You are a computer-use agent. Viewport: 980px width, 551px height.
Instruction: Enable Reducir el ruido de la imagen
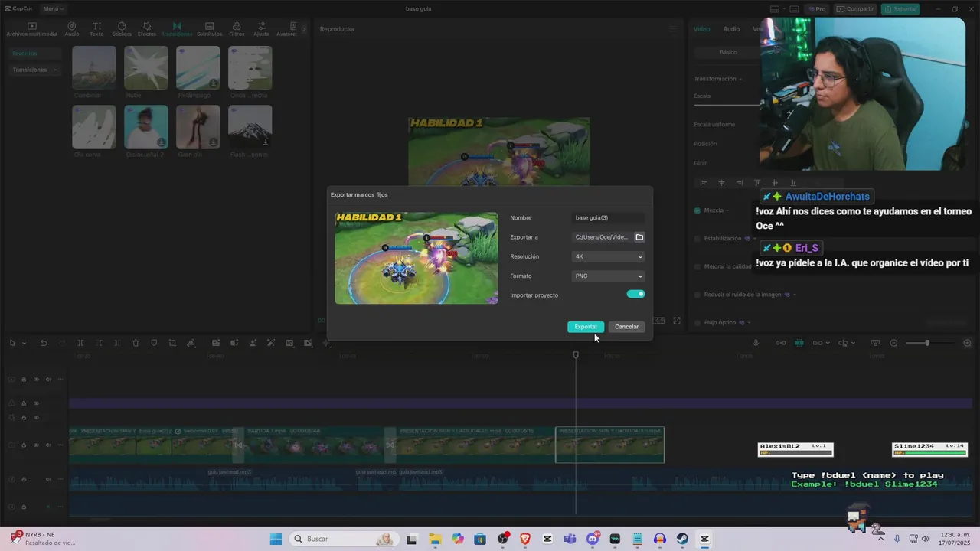pos(697,295)
